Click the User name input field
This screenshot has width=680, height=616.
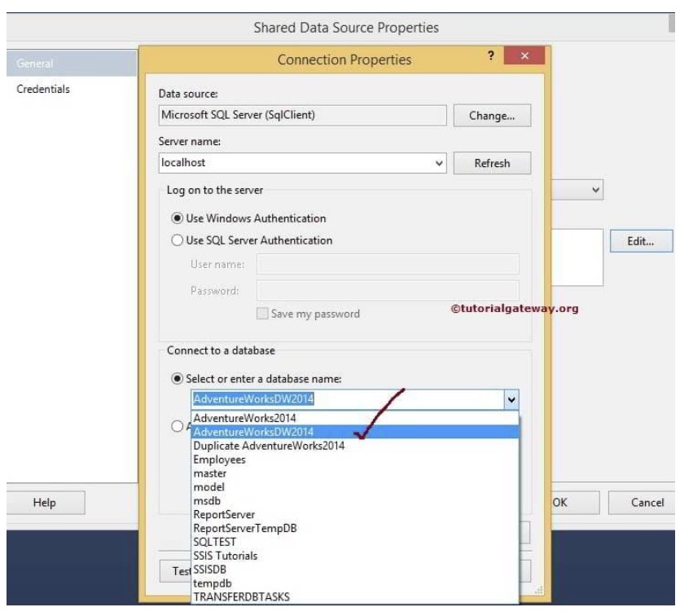(388, 264)
